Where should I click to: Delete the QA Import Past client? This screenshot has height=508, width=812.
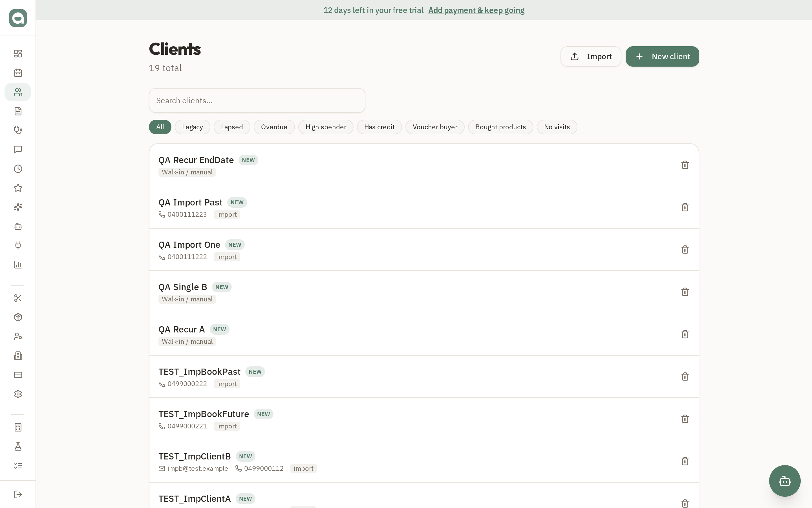click(685, 207)
